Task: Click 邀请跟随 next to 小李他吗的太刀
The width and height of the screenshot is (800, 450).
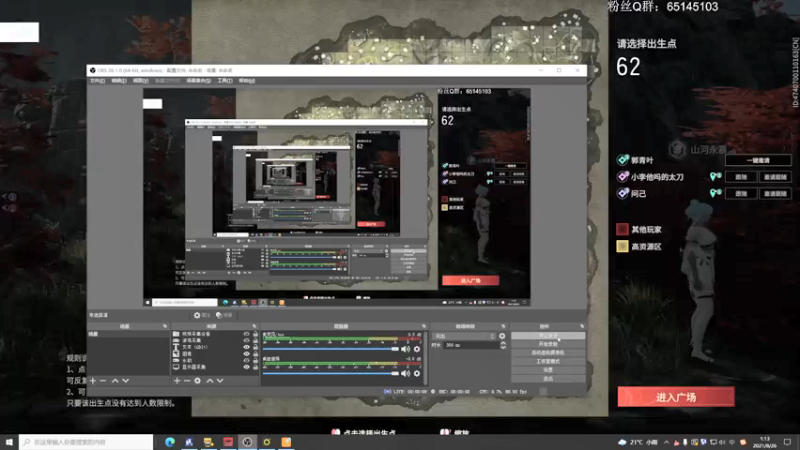Action: pyautogui.click(x=775, y=177)
